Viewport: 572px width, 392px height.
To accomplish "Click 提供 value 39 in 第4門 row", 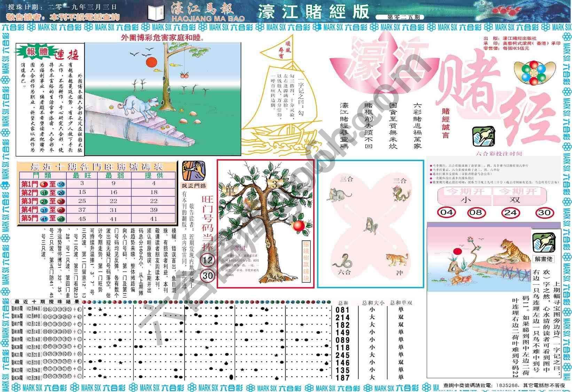I will [154, 210].
